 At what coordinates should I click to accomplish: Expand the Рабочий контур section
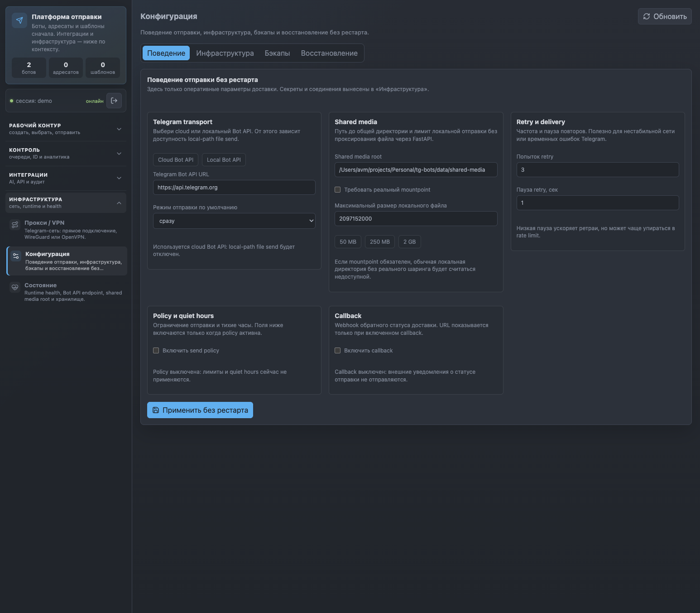click(x=66, y=129)
